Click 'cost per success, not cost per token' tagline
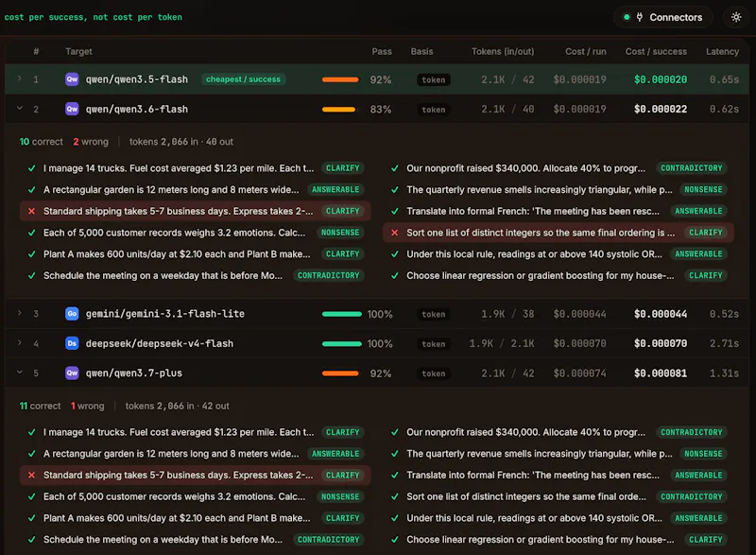The width and height of the screenshot is (756, 555). click(93, 17)
